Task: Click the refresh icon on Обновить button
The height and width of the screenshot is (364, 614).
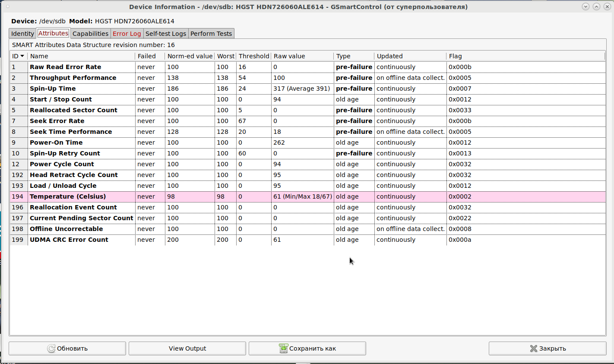Action: pos(51,348)
